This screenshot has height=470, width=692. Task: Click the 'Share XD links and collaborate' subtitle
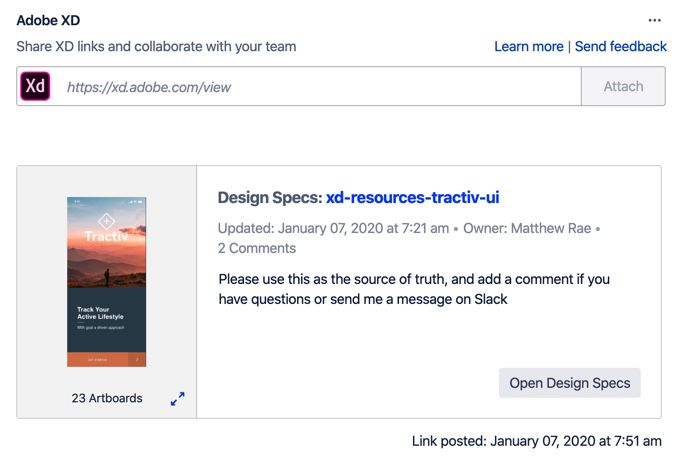click(156, 46)
